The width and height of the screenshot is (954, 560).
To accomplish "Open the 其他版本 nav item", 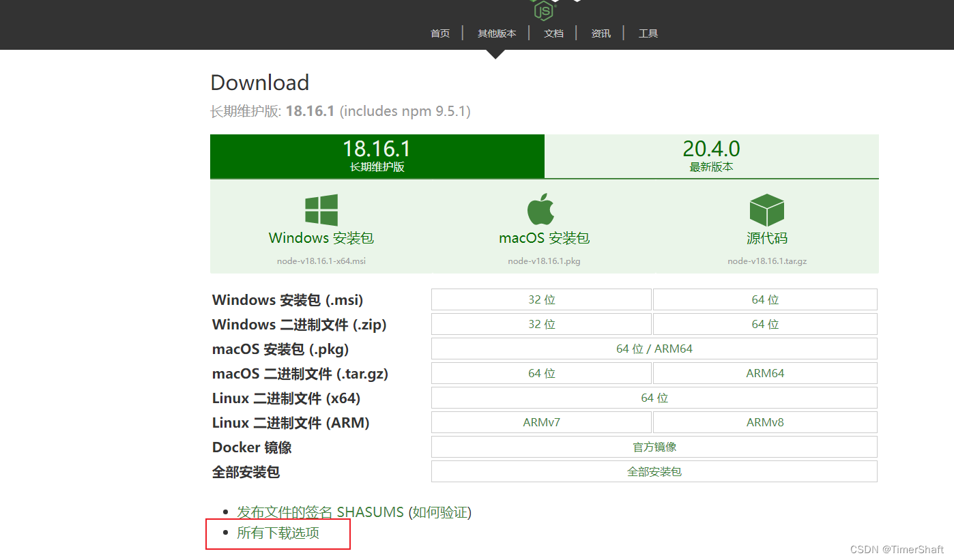I will tap(497, 33).
